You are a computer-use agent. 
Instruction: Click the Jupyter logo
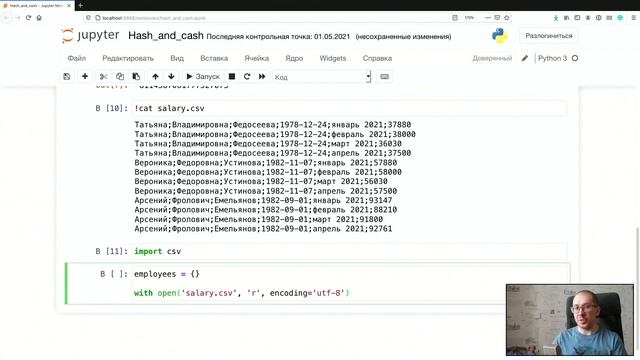click(x=91, y=36)
